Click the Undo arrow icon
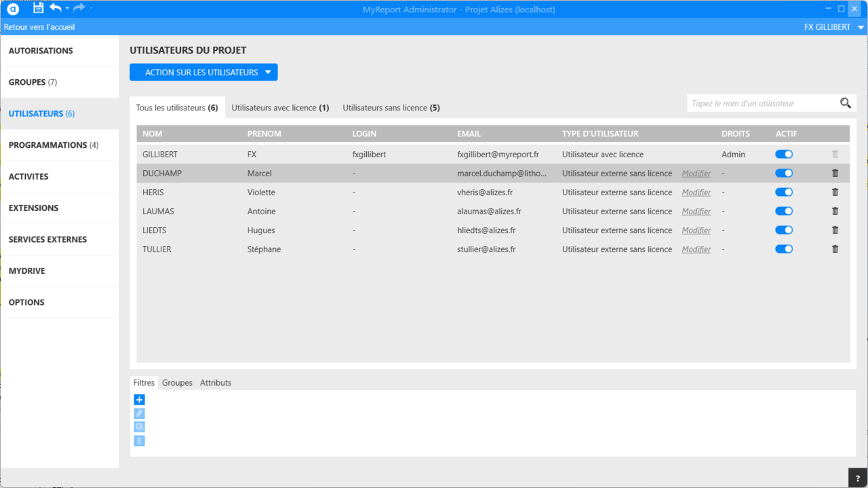868x488 pixels. pyautogui.click(x=56, y=8)
